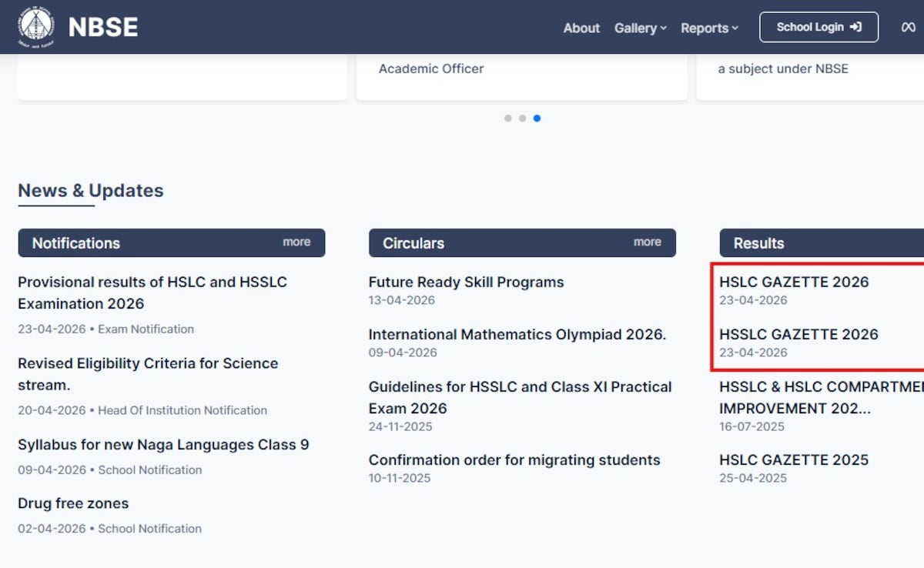Open HSSLC GAZETTE 2026 result

pyautogui.click(x=798, y=334)
